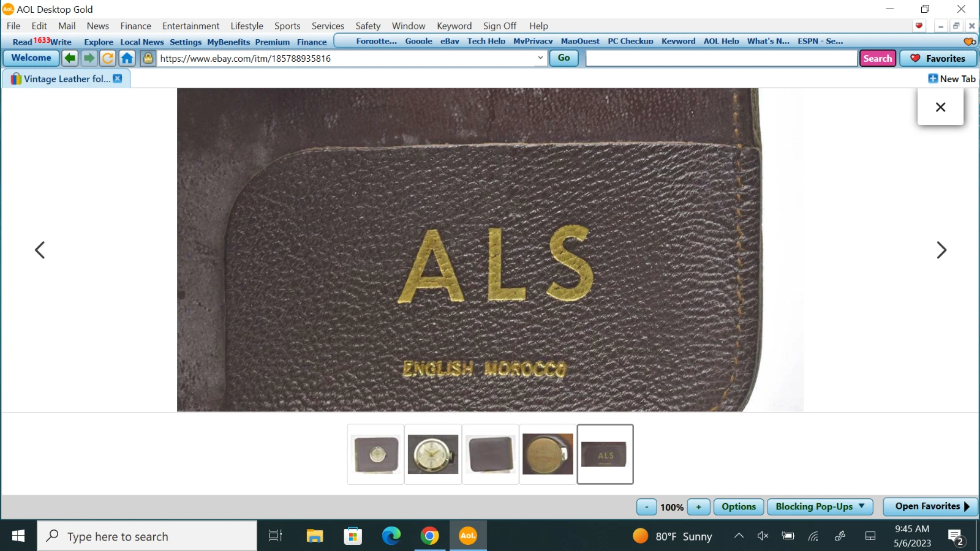
Task: Go back with the green left arrow
Action: coord(70,58)
